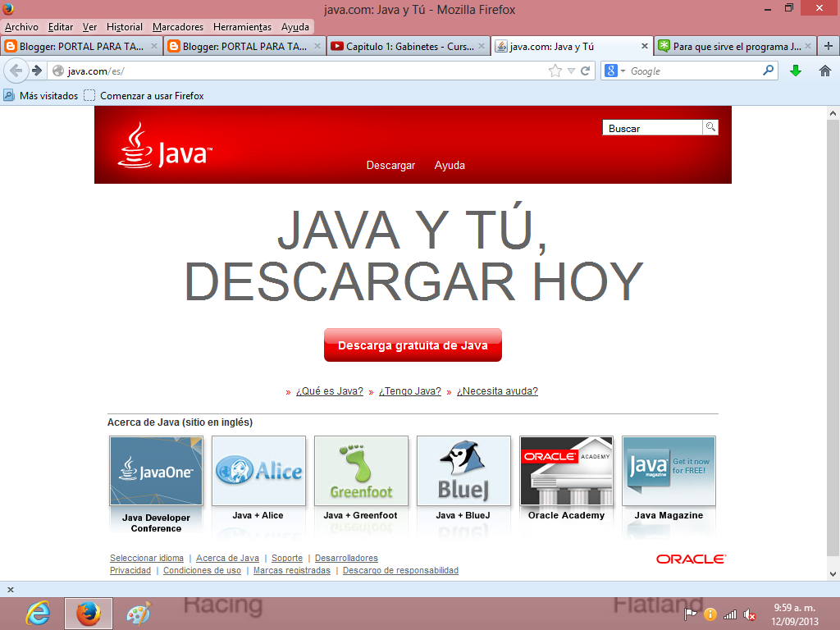Viewport: 840px width, 630px height.
Task: Bookmark this page with the star icon
Action: (556, 71)
